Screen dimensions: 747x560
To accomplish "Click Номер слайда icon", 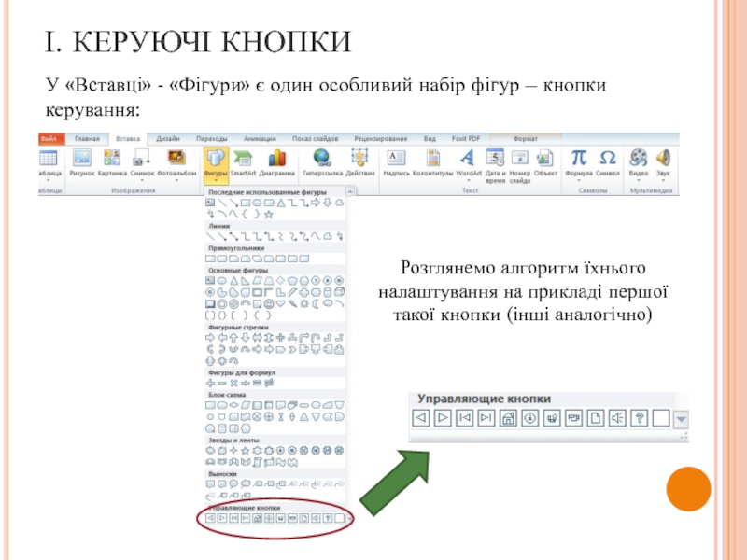I will tap(520, 158).
